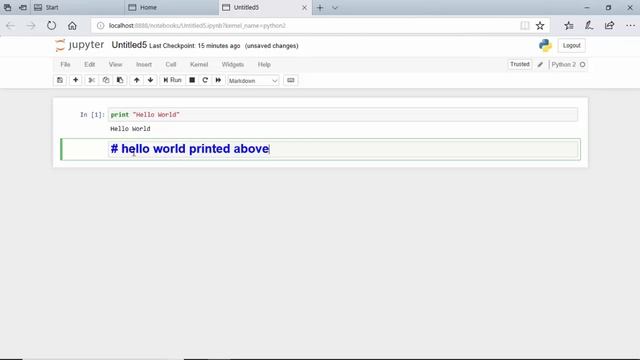Click the Trusted notebook button
This screenshot has height=360, width=640.
coord(520,64)
